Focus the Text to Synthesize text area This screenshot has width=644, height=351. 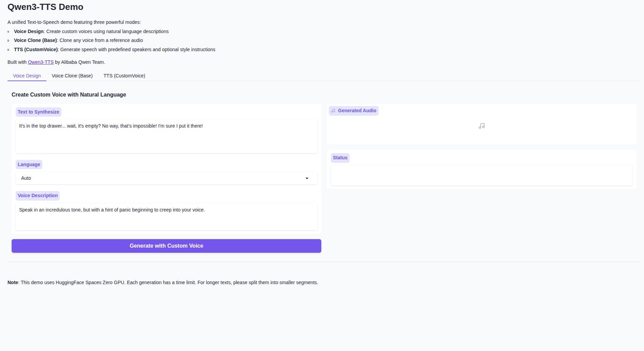(166, 136)
